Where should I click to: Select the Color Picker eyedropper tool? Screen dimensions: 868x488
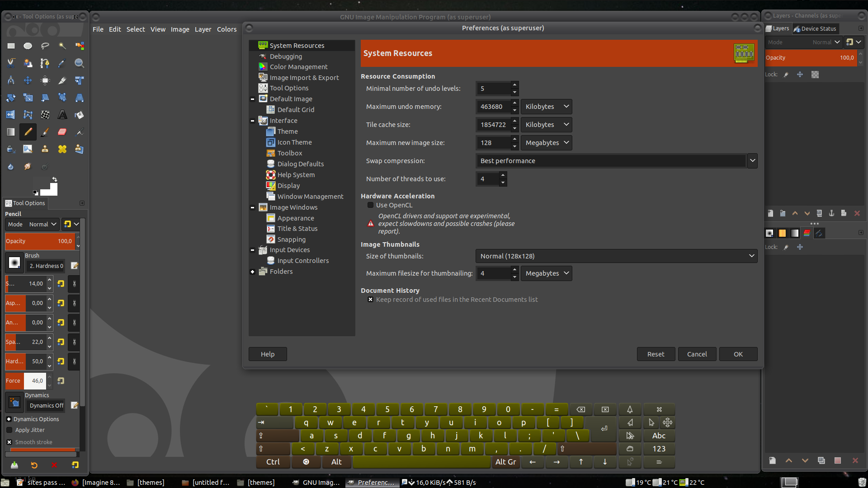point(62,63)
